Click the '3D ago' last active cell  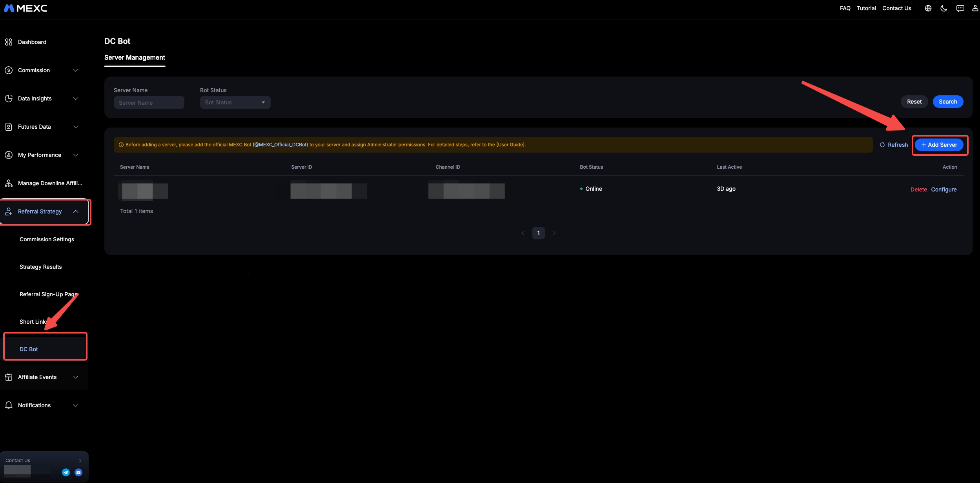pos(726,189)
